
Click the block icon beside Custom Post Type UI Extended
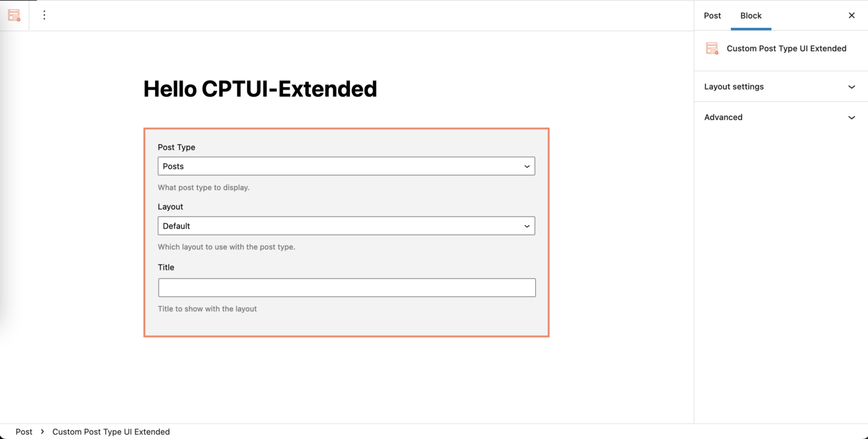pyautogui.click(x=711, y=49)
